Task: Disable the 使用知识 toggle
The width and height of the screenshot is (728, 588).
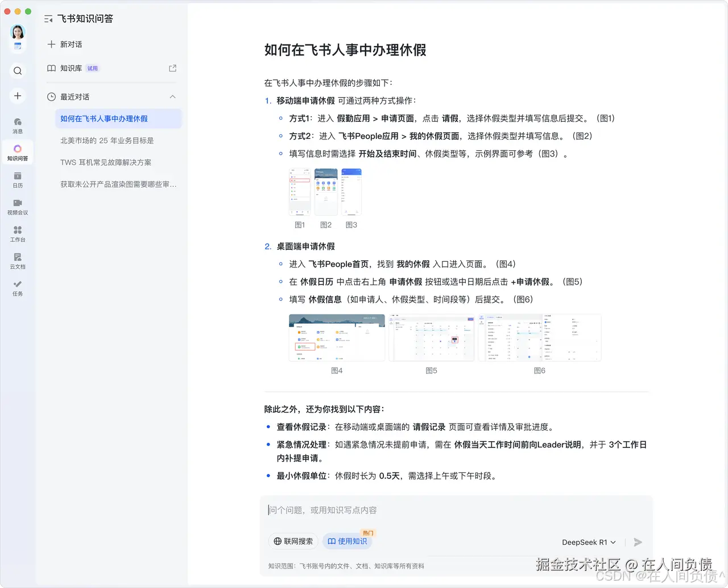Action: (x=347, y=541)
